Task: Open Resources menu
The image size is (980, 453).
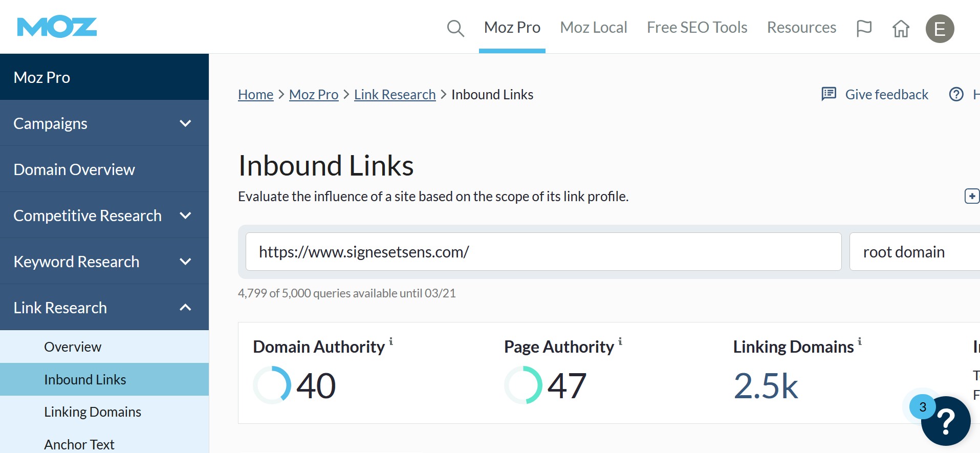Action: pos(801,27)
